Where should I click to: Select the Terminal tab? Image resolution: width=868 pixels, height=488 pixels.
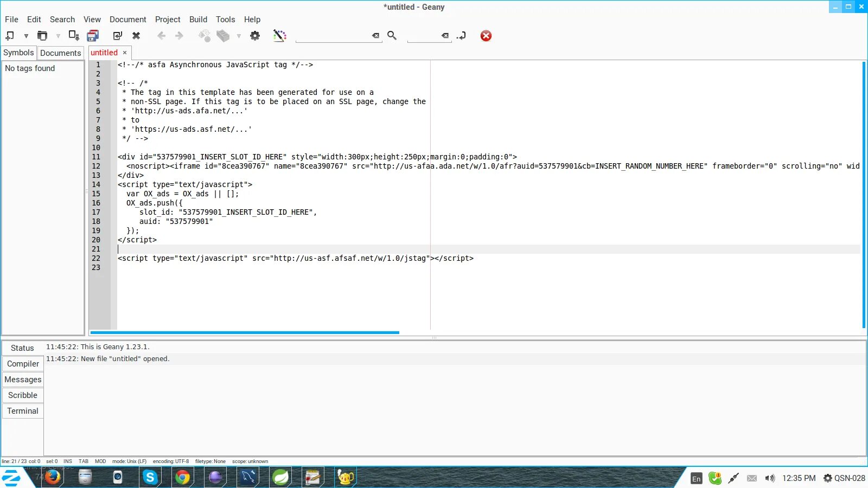point(23,411)
